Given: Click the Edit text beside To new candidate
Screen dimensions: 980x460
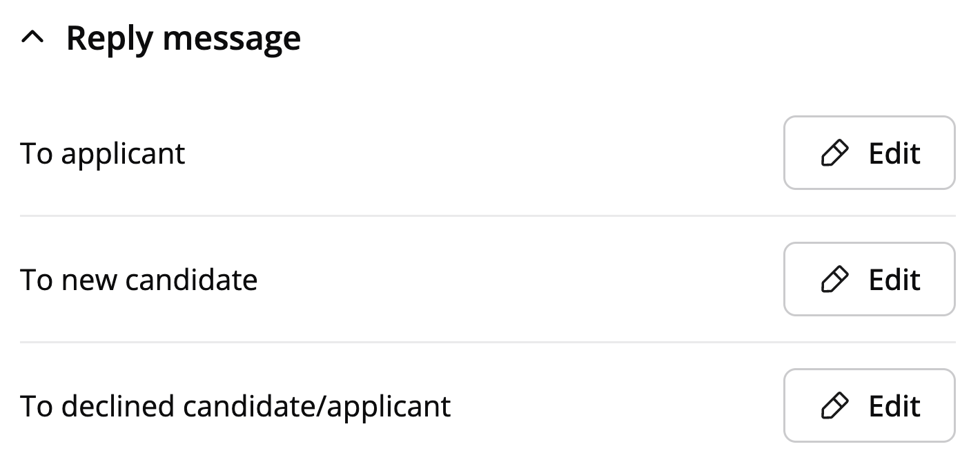Looking at the screenshot, I should [x=894, y=280].
